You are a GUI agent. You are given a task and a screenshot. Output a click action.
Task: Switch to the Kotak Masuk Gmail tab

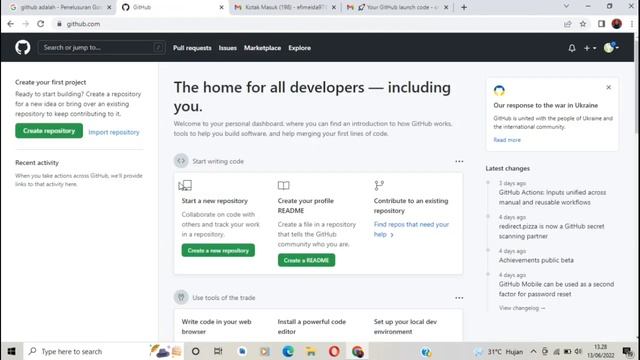pos(284,7)
